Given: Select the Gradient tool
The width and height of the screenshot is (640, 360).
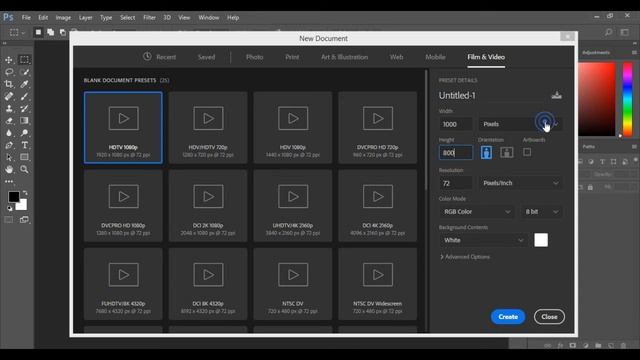Looking at the screenshot, I should (x=24, y=121).
